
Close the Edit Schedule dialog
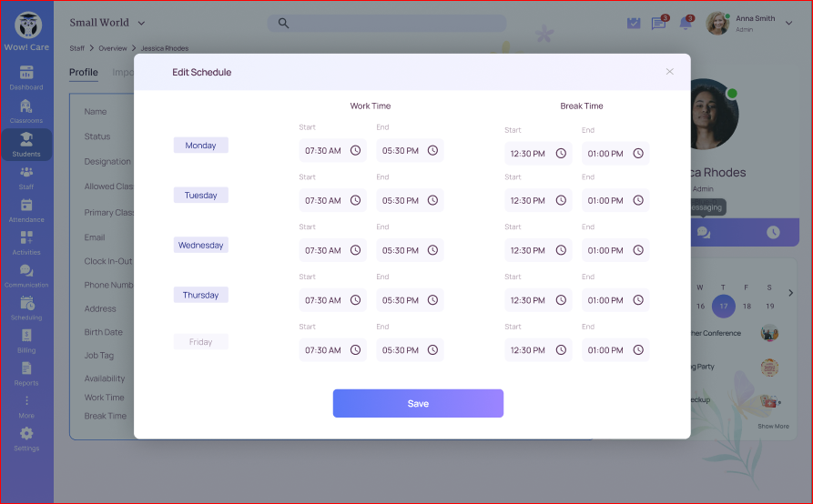coord(669,72)
